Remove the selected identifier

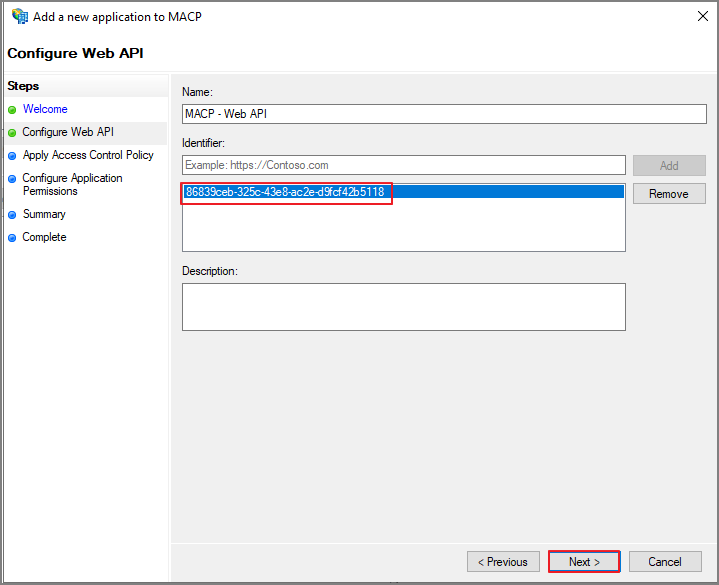(669, 194)
